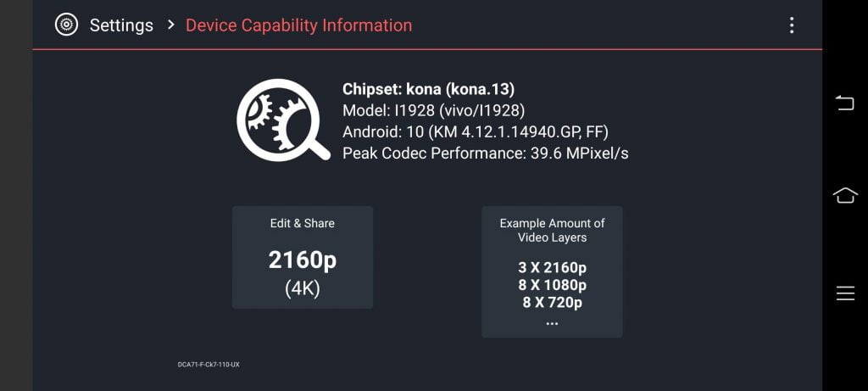The image size is (868, 391).
Task: Tap the Android back navigation button
Action: click(x=845, y=103)
